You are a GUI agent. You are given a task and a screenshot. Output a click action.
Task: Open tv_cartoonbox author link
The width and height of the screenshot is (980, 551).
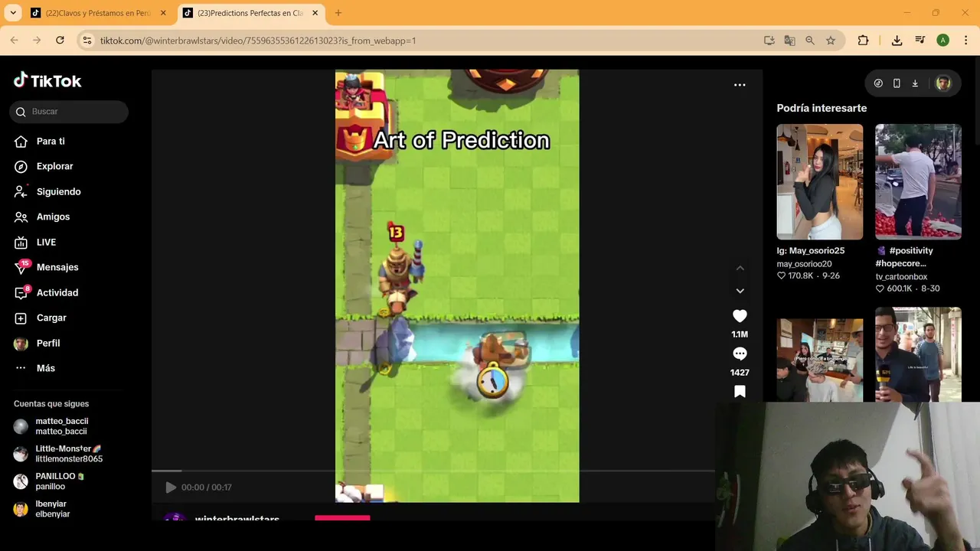click(x=901, y=277)
